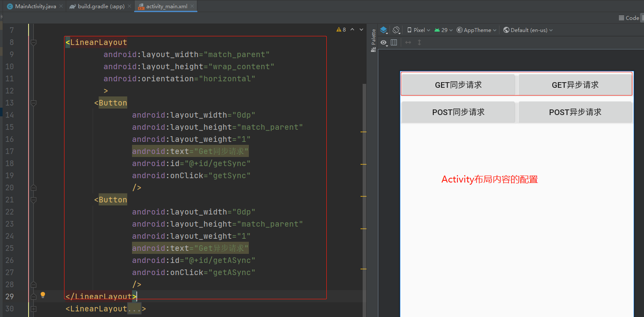Screen dimensions: 644x317
Task: Close the MainActivity.java tab
Action: click(x=61, y=6)
